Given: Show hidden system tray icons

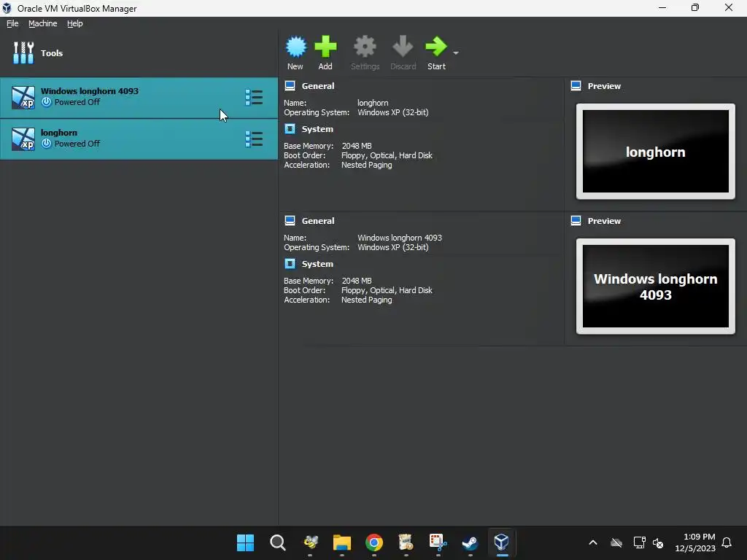Looking at the screenshot, I should (593, 542).
